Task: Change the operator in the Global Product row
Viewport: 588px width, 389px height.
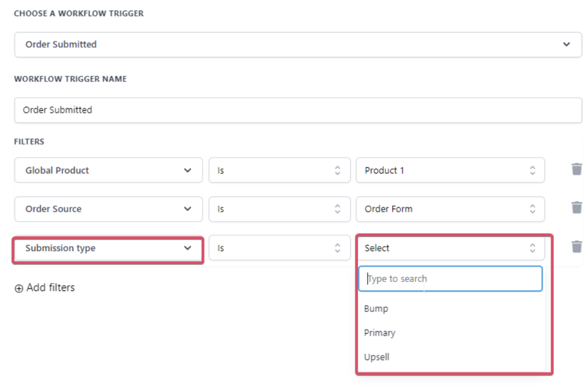Action: coord(279,170)
